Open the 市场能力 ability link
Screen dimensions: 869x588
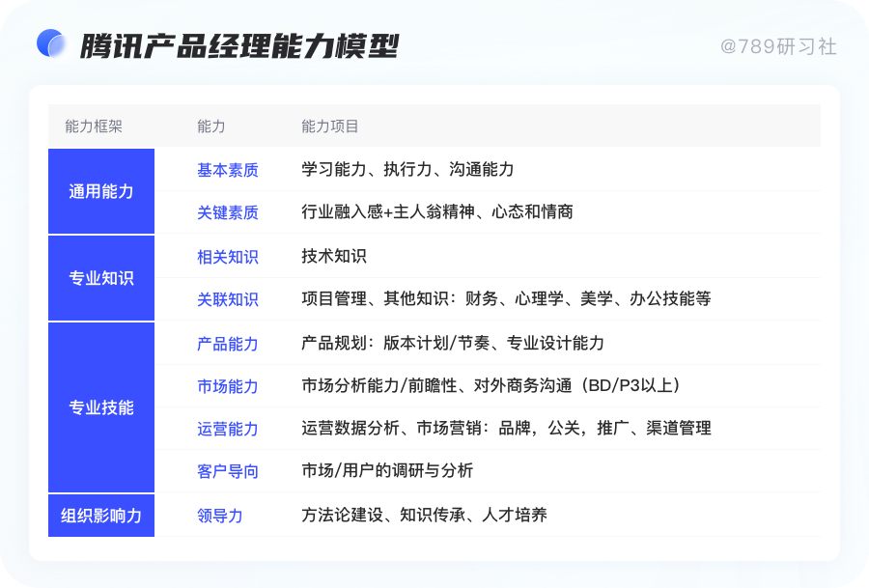228,386
